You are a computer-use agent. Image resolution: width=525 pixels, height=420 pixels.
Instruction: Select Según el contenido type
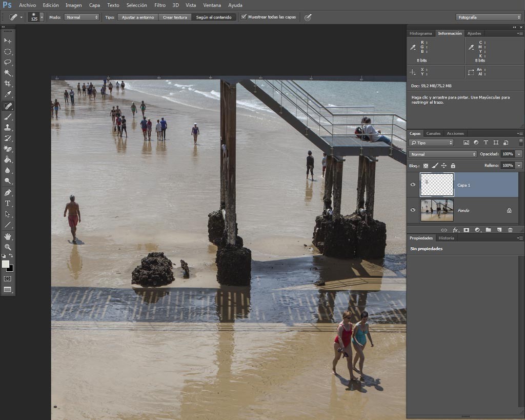tap(214, 17)
